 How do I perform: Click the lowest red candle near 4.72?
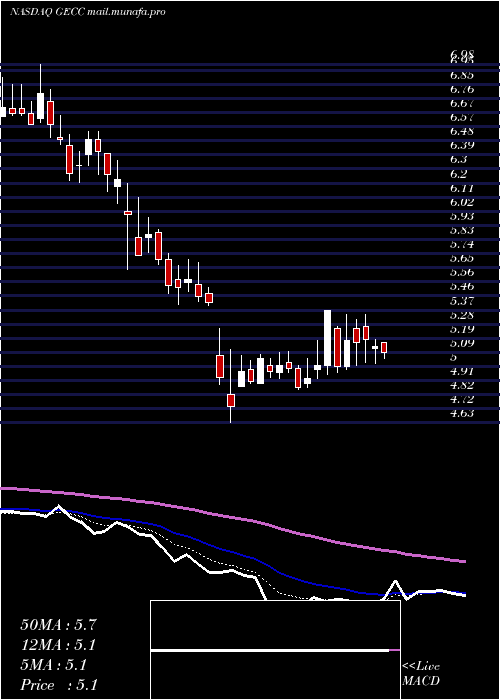click(231, 400)
